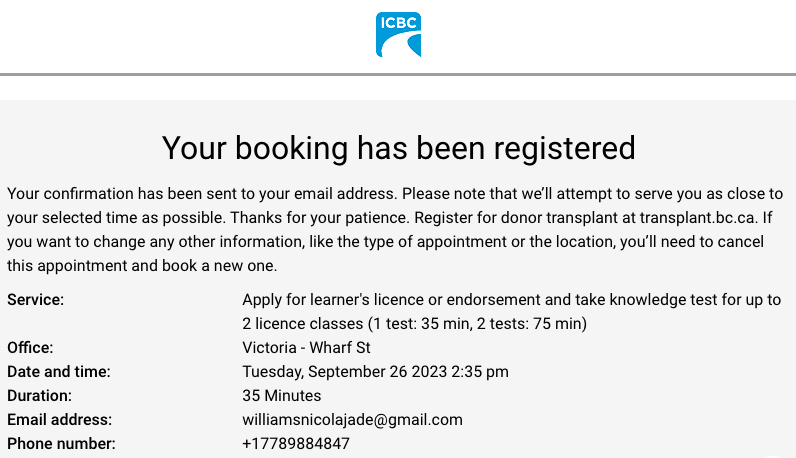Viewport: 796px width, 458px height.
Task: Click the 'Phone number:' field label
Action: [61, 444]
